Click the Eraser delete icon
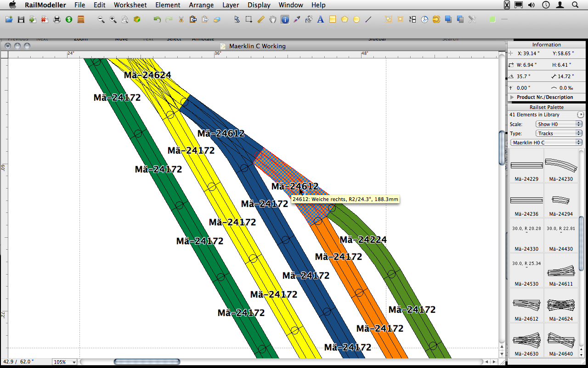 (217, 19)
